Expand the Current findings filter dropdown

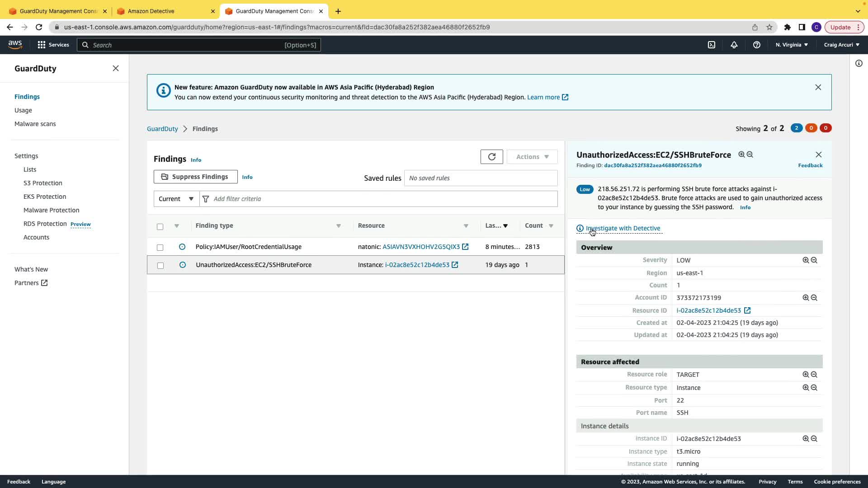tap(176, 199)
